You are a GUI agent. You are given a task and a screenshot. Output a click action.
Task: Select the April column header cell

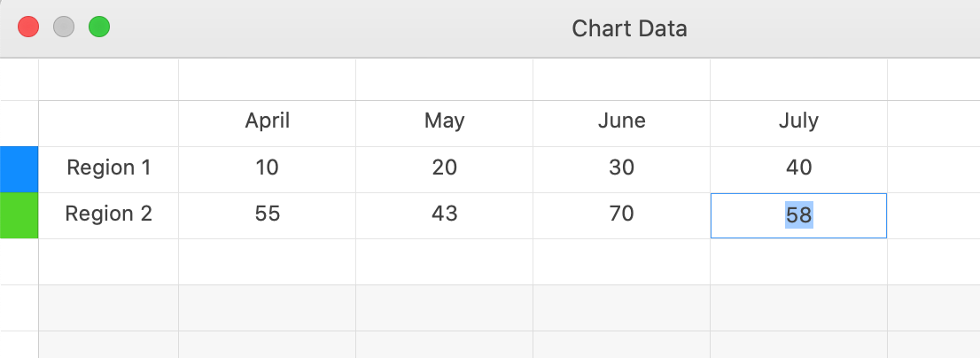coord(267,121)
